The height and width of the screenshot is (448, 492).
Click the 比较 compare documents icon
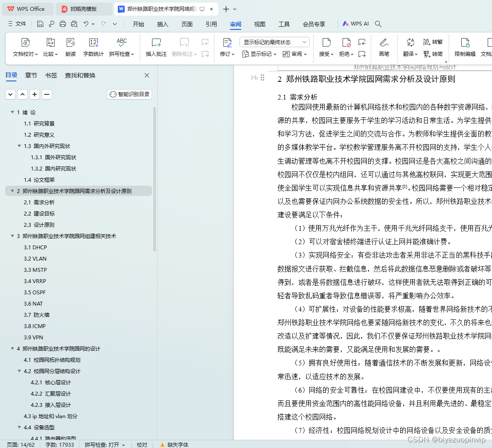pos(50,47)
